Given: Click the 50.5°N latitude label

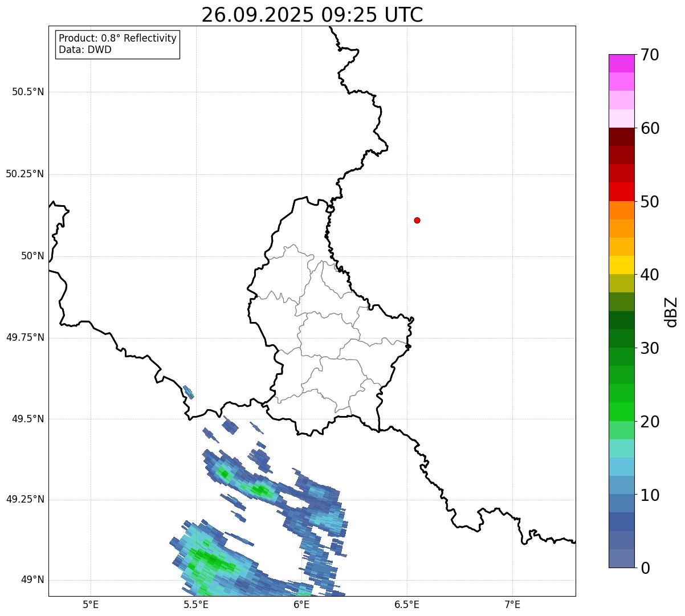Looking at the screenshot, I should tap(28, 92).
